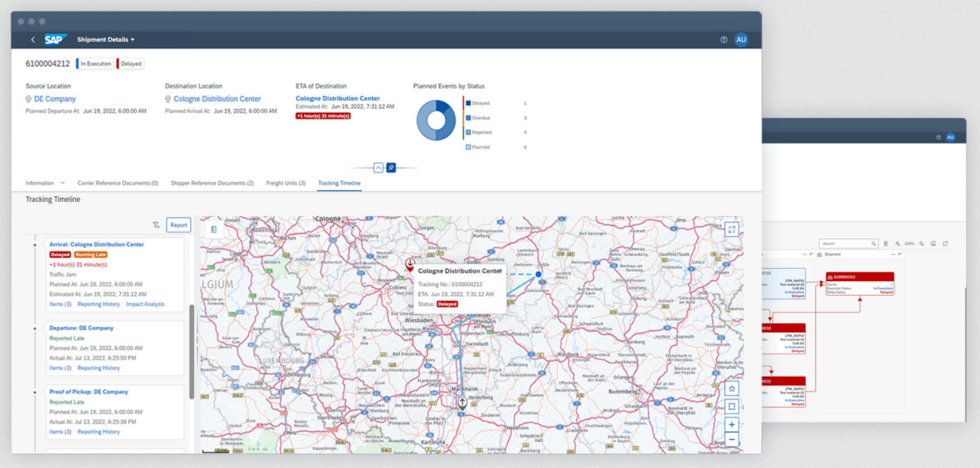
Task: Switch to the Freight Units (3) tab
Action: tap(285, 183)
